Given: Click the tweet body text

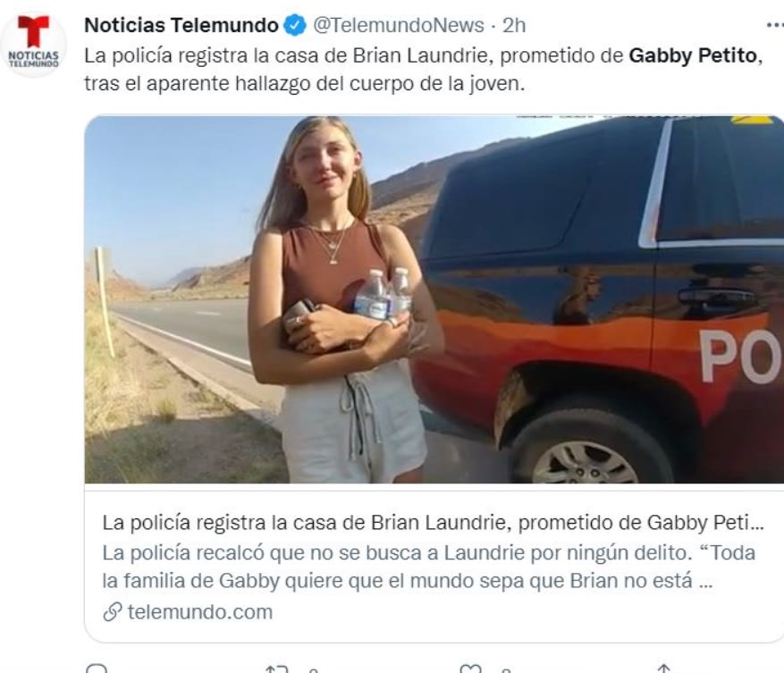Looking at the screenshot, I should tap(424, 70).
